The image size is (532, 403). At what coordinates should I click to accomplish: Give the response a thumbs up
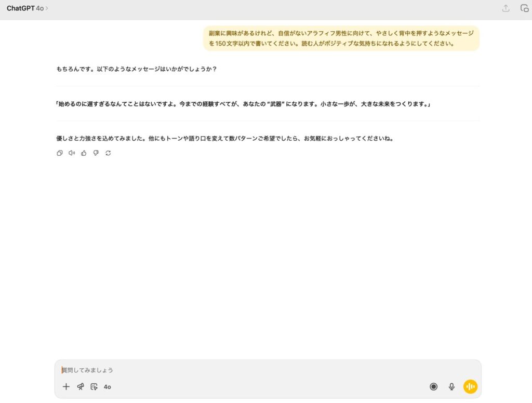(84, 153)
